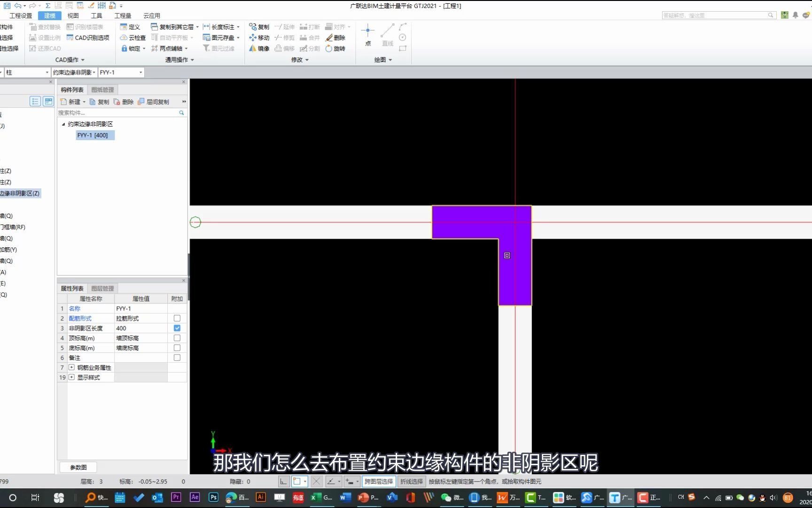Screen dimensions: 812x508
Task: Click the 参数图 button
Action: pyautogui.click(x=78, y=467)
